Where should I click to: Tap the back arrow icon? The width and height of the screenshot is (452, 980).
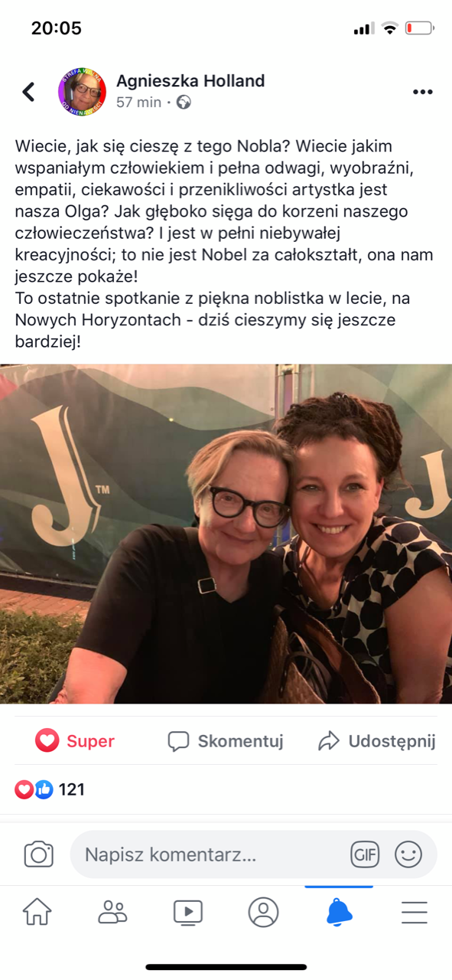[x=29, y=92]
